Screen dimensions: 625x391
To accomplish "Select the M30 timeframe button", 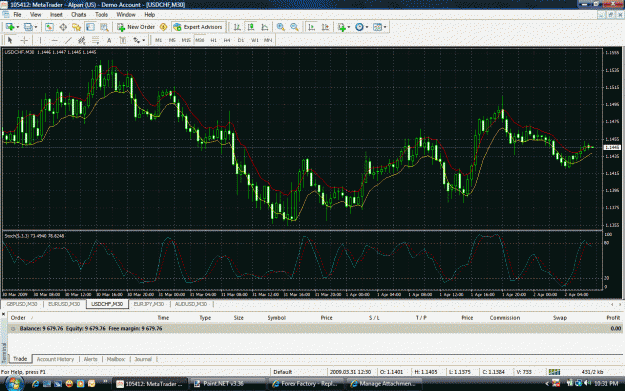I will 200,40.
